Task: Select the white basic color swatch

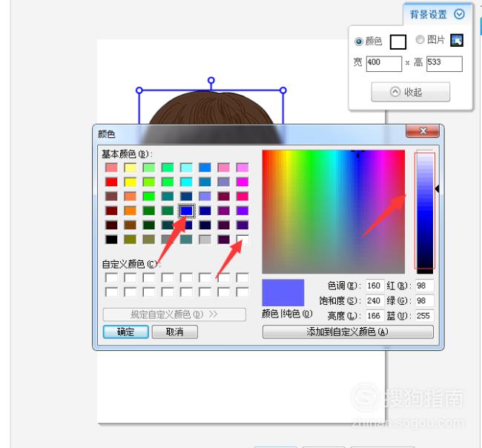Action: tap(242, 240)
